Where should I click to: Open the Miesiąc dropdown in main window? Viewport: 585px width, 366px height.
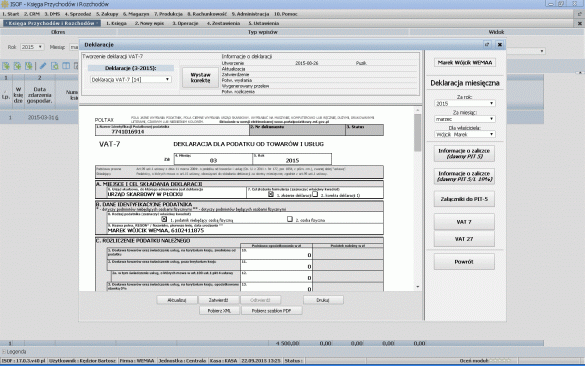[x=74, y=47]
